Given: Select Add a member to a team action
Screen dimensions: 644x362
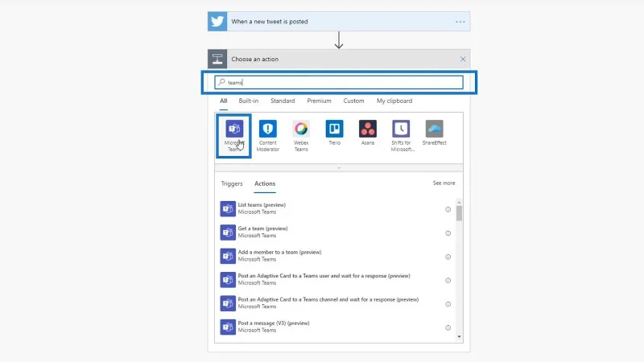Looking at the screenshot, I should coord(336,256).
